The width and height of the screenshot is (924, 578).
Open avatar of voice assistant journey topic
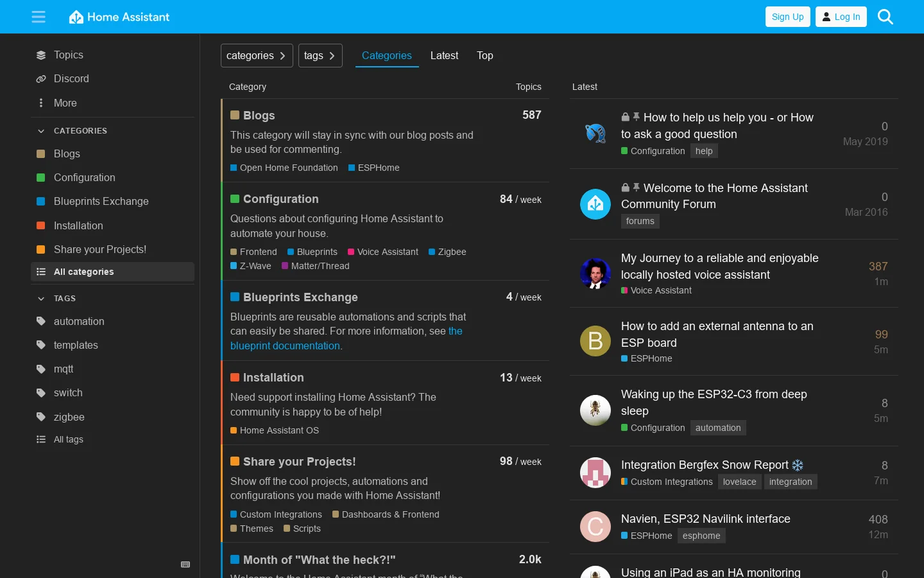(595, 274)
